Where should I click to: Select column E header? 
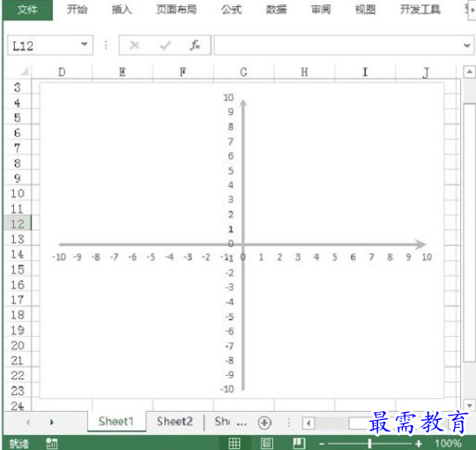[123, 72]
